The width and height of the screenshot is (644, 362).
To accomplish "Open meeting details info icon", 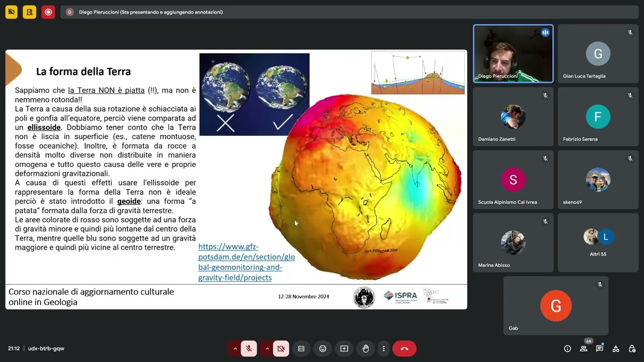I will [568, 348].
